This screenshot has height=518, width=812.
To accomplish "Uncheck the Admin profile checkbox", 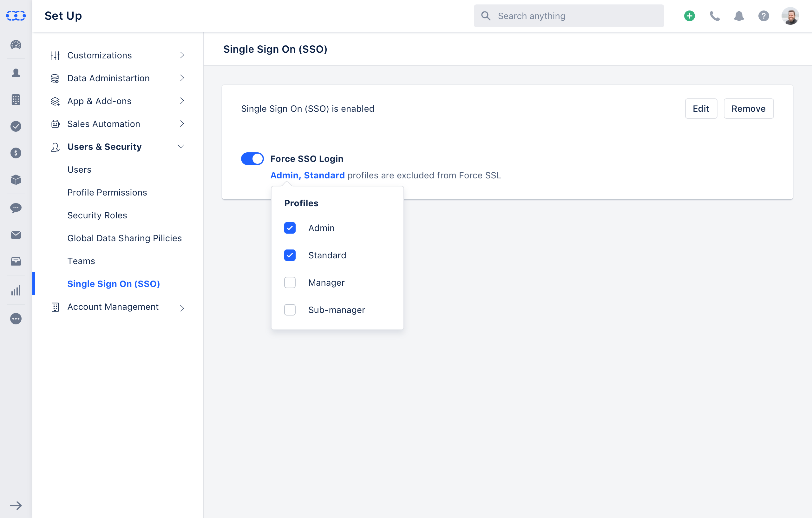I will (290, 228).
